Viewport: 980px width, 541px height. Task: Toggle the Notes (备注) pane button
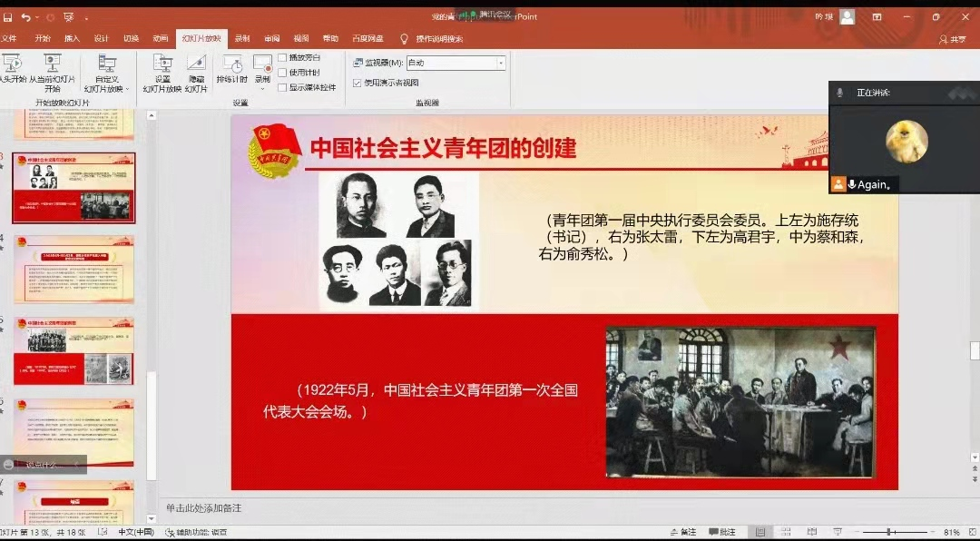pyautogui.click(x=682, y=532)
